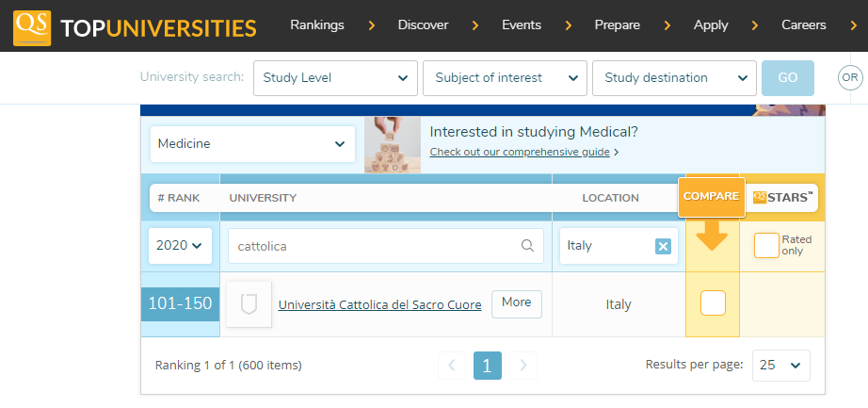868x408 pixels.
Task: Click the search magnifier icon in university field
Action: point(527,246)
